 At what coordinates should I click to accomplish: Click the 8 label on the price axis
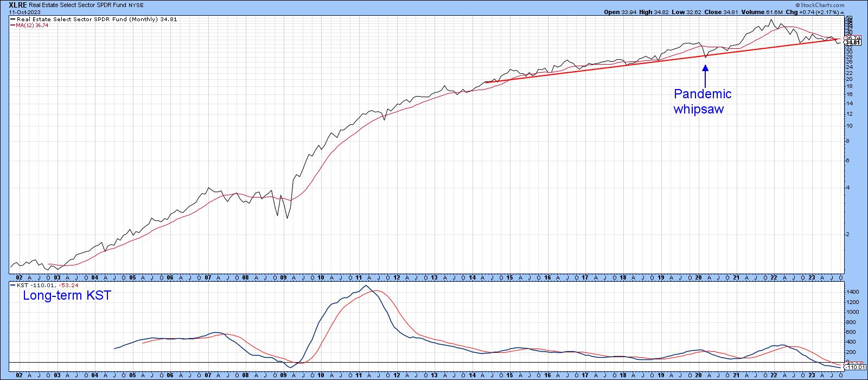(x=848, y=141)
